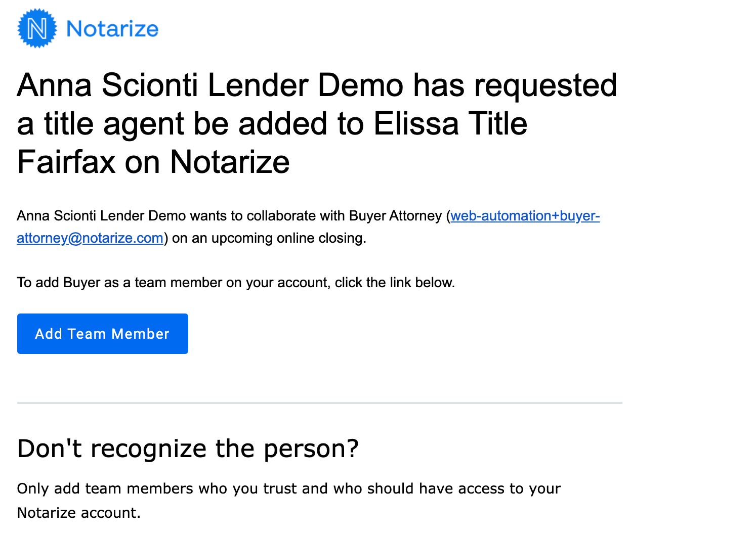The image size is (756, 537).
Task: Click the "Notarize account." closing line
Action: [x=78, y=513]
